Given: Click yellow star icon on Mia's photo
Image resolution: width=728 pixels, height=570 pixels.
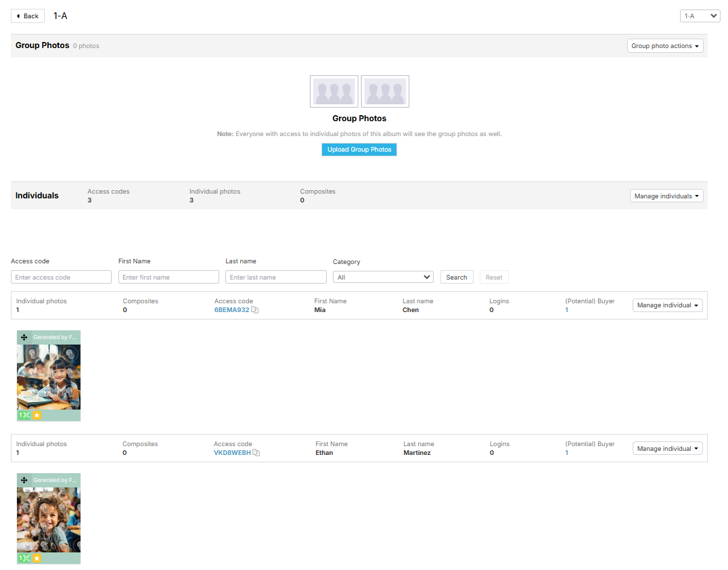Looking at the screenshot, I should tap(37, 415).
